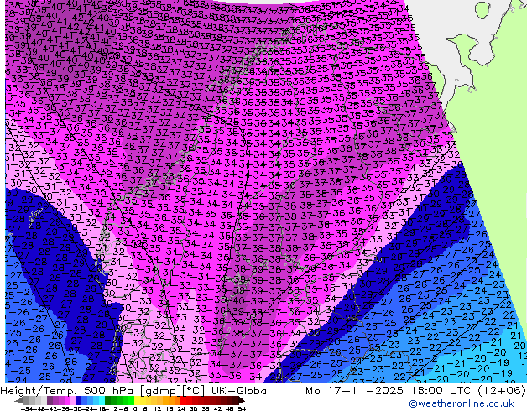Image resolution: width=532 pixels, height=411 pixels.
Task: Click the '54' value on the legend scale
Action: (242, 409)
